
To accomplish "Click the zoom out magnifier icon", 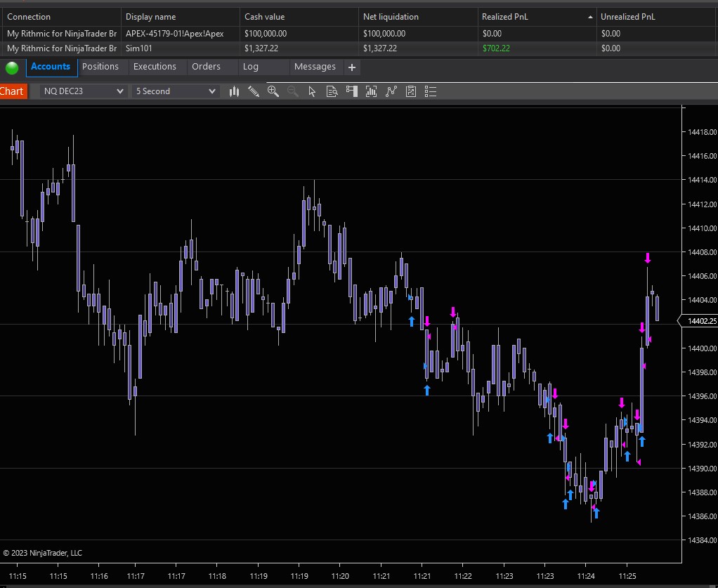I will [x=293, y=91].
